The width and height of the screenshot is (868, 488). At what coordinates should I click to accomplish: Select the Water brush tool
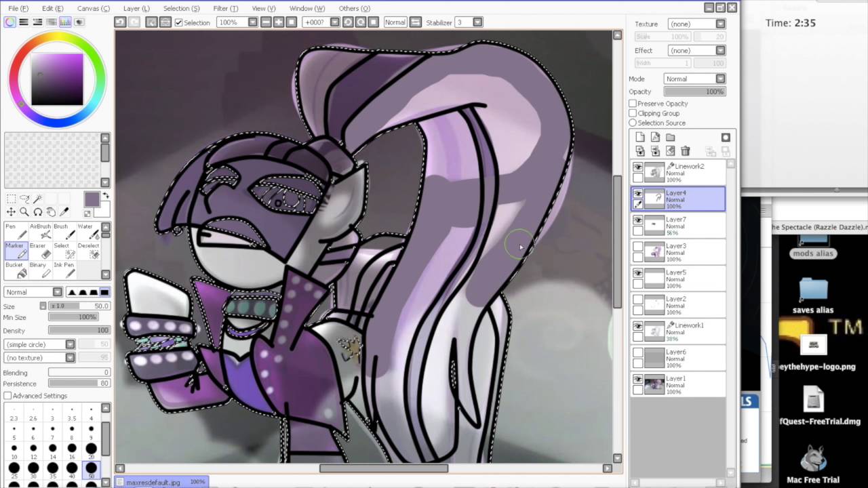pyautogui.click(x=88, y=231)
